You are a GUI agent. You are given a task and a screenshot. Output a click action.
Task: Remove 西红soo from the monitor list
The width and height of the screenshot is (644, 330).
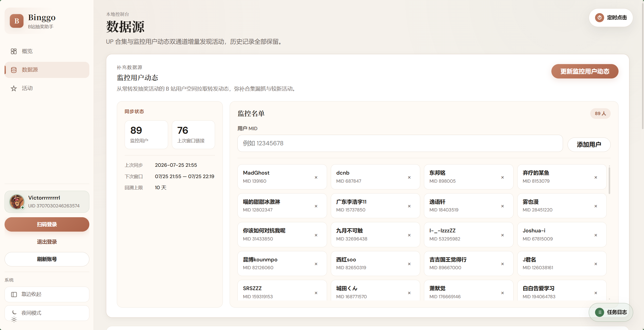[409, 264]
